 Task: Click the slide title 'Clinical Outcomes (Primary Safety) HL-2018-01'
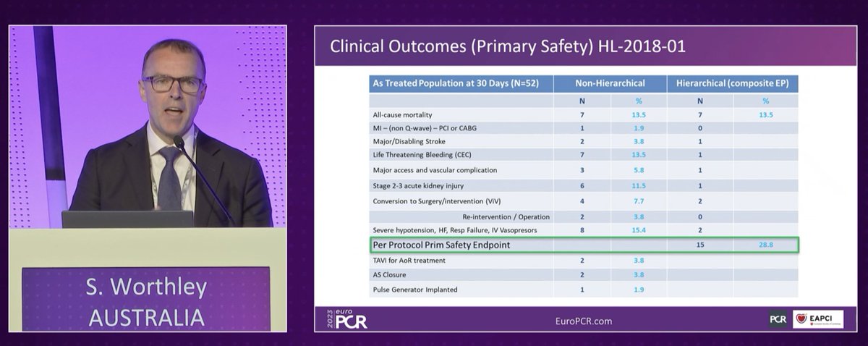pyautogui.click(x=508, y=46)
